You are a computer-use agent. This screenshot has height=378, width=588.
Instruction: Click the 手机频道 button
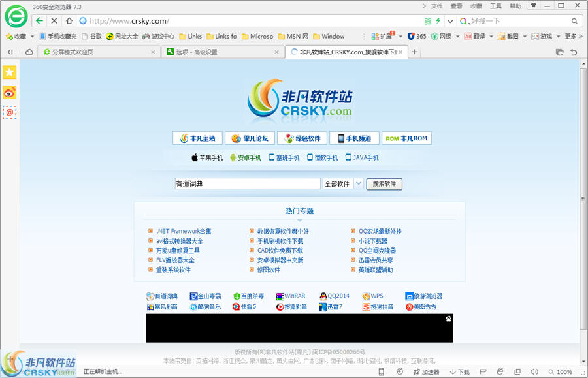354,138
